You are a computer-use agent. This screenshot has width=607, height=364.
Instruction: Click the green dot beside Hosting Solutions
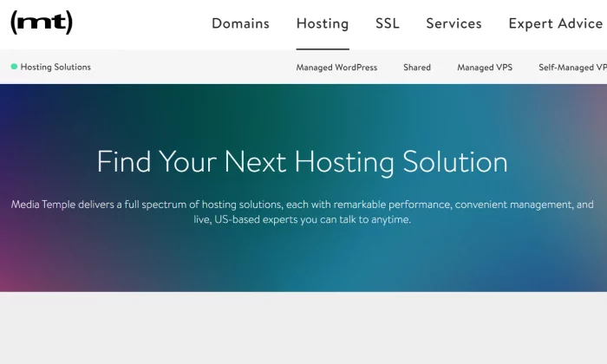(x=14, y=67)
